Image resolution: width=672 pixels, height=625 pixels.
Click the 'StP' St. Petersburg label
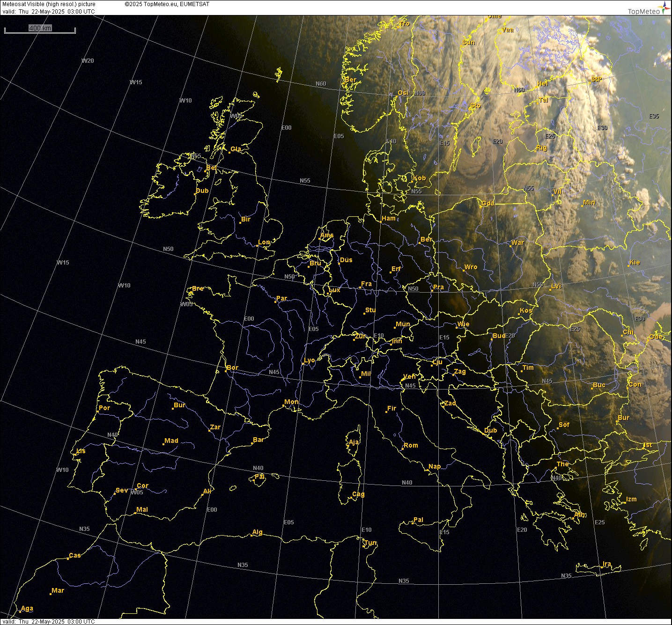pos(596,79)
